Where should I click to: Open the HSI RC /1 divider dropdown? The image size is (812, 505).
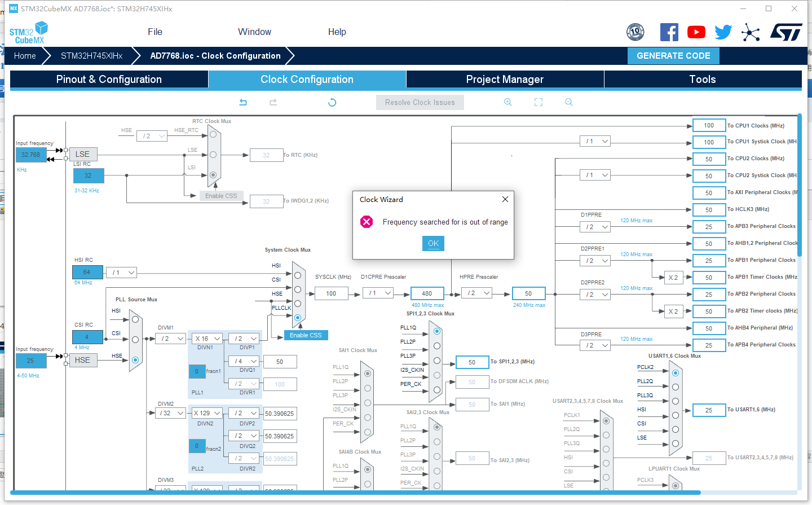122,273
